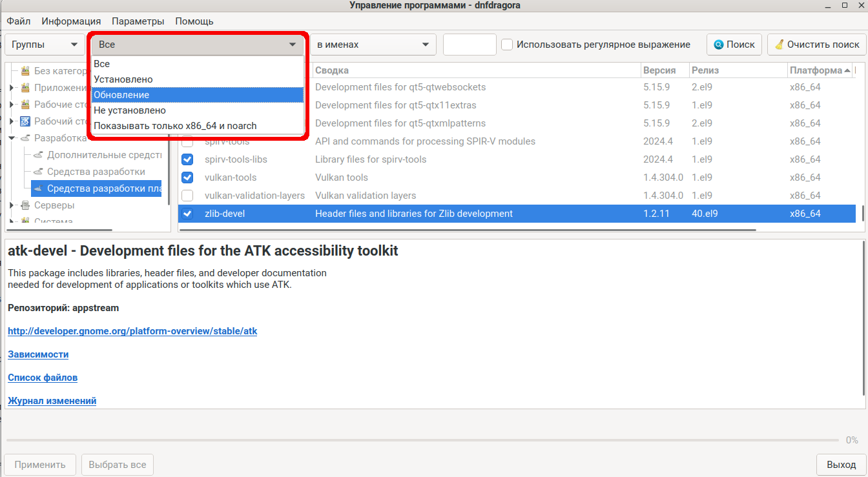The image size is (868, 477).
Task: Click the Выход button
Action: click(841, 465)
